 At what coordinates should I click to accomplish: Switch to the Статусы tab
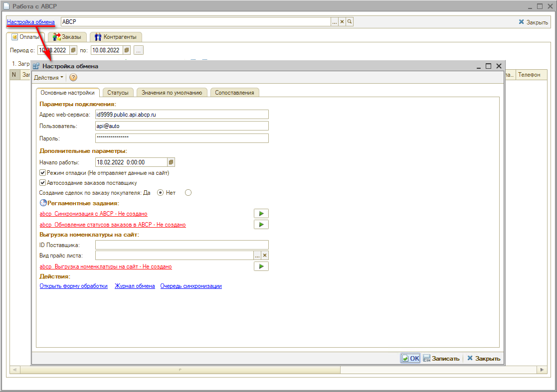pos(118,93)
